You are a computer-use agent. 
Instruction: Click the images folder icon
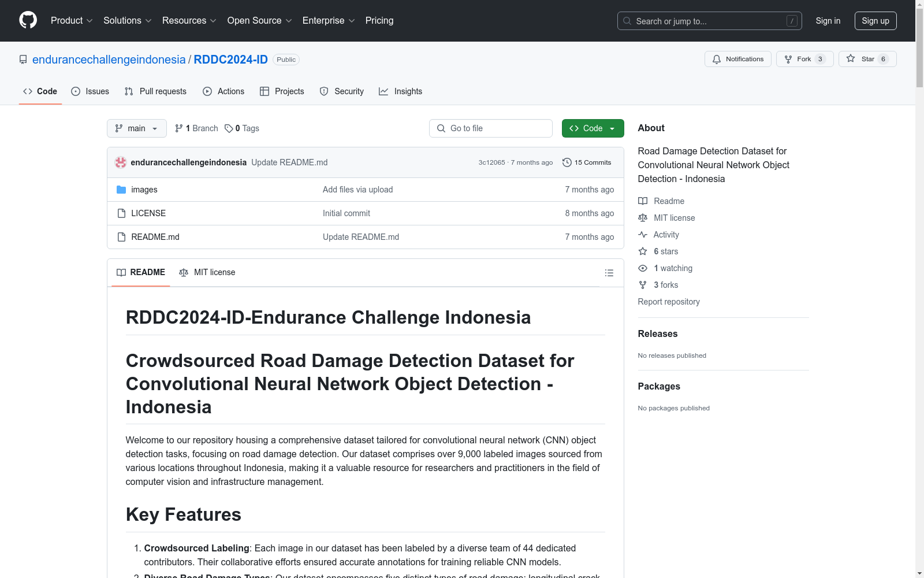121,190
